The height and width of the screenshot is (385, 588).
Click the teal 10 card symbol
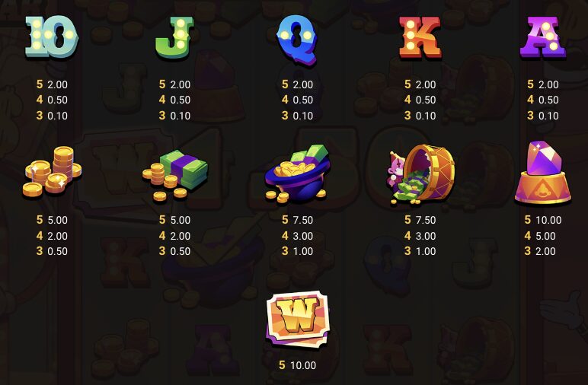click(x=52, y=37)
